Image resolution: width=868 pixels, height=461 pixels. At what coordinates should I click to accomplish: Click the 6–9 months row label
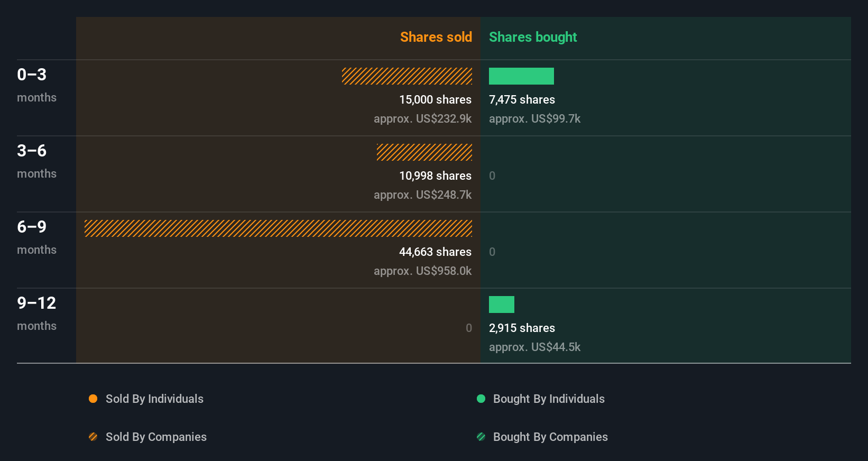tap(36, 237)
